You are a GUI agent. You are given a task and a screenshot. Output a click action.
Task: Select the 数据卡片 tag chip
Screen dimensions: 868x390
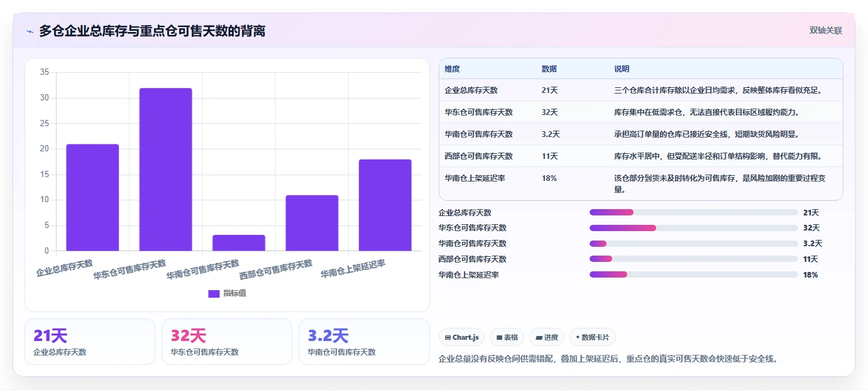coord(593,337)
